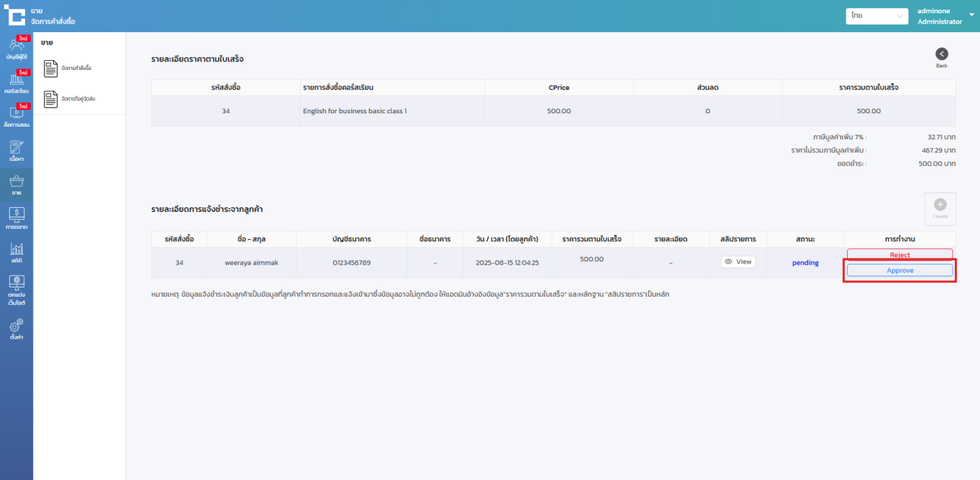
Task: Click the Back arrow icon
Action: point(941,55)
